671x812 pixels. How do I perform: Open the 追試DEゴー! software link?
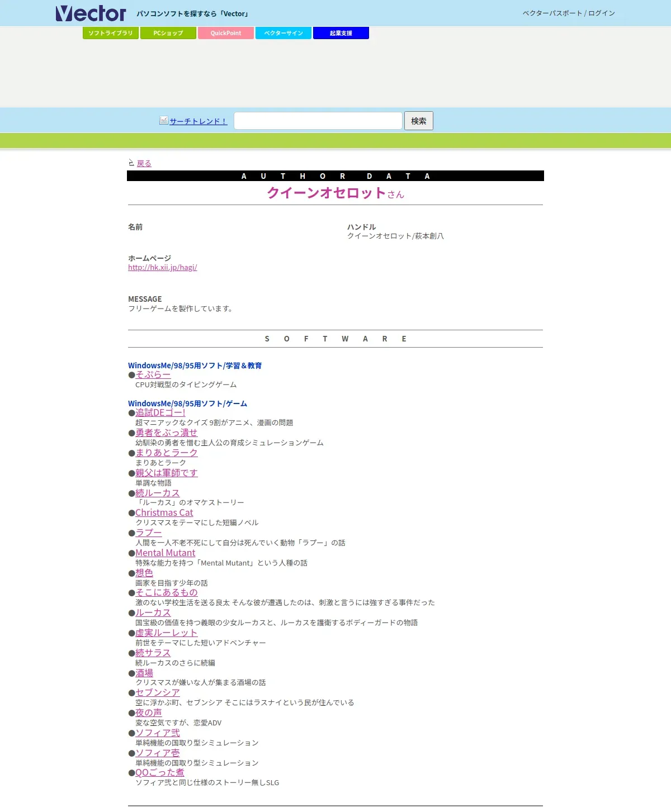point(160,412)
